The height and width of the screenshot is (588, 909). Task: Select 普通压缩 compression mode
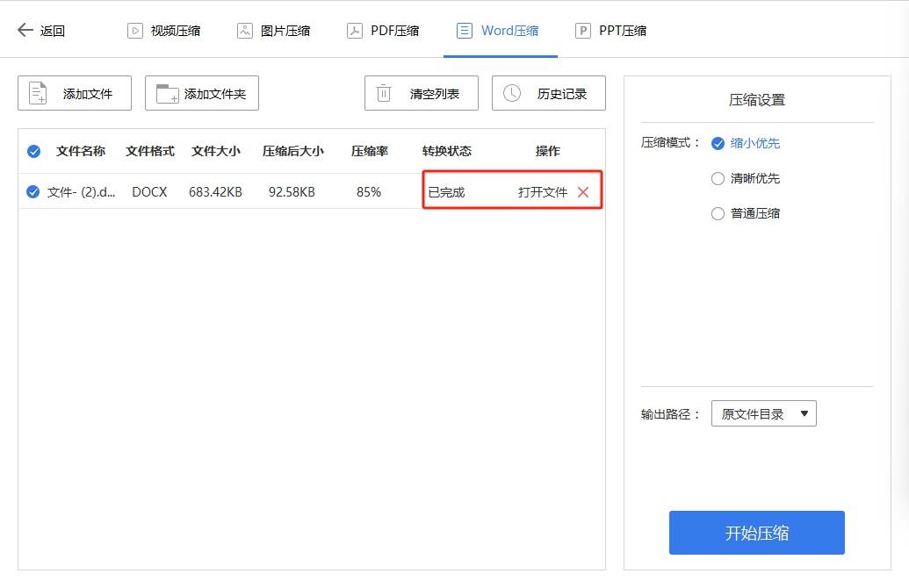click(718, 214)
